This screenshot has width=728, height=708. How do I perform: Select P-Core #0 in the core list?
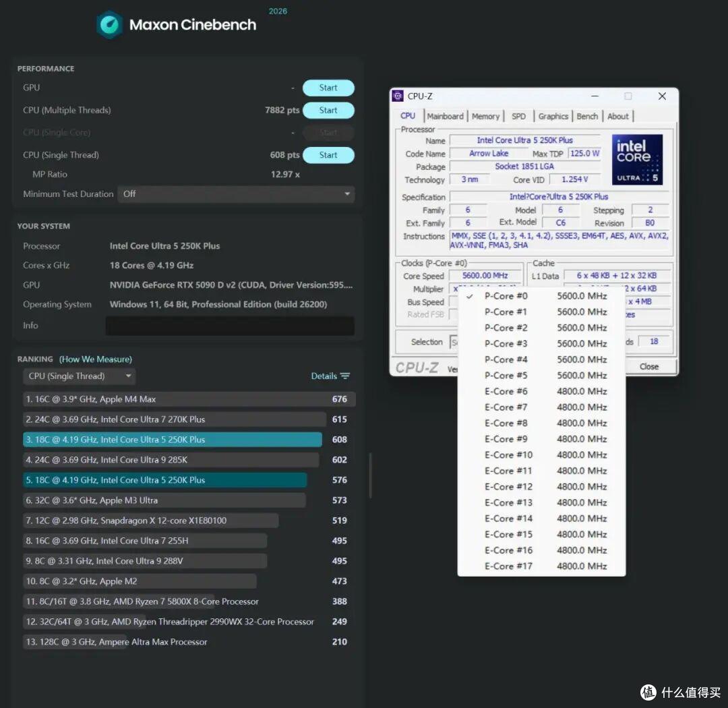click(x=541, y=296)
